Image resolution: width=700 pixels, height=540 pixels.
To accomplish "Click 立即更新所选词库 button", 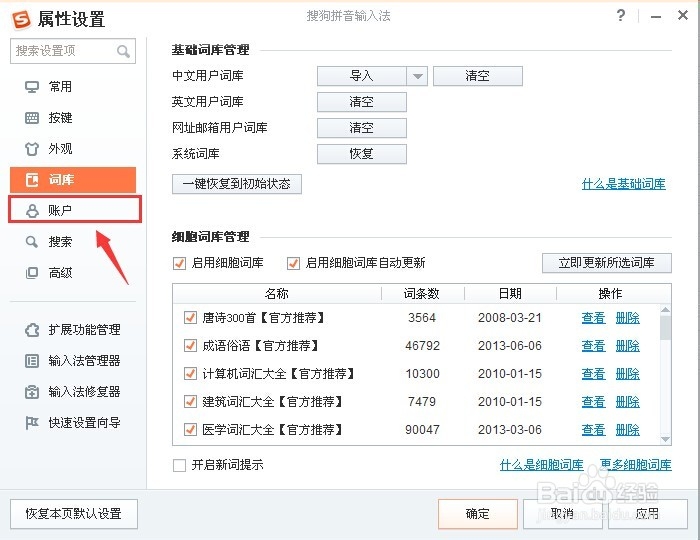I will pyautogui.click(x=606, y=263).
